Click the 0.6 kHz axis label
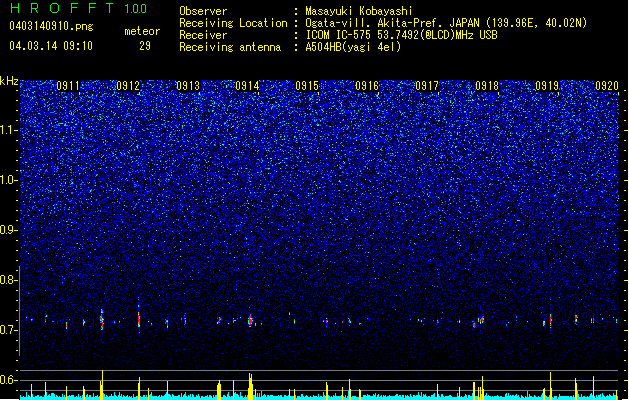 click(8, 380)
